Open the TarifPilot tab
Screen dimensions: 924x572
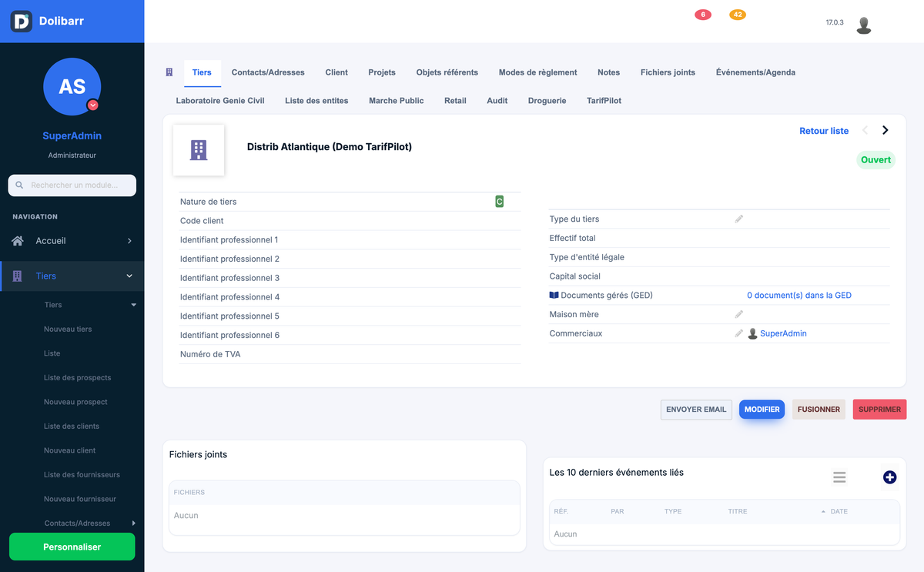[604, 101]
